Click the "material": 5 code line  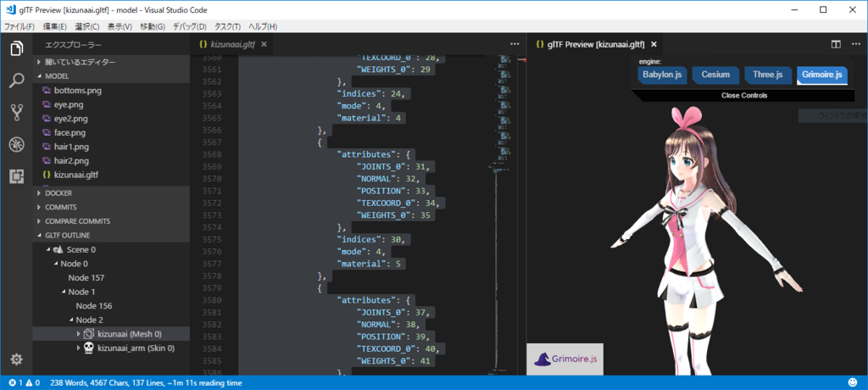click(x=369, y=264)
